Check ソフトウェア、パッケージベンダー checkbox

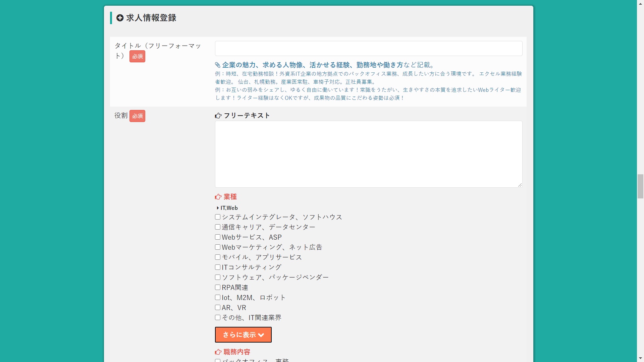(218, 277)
